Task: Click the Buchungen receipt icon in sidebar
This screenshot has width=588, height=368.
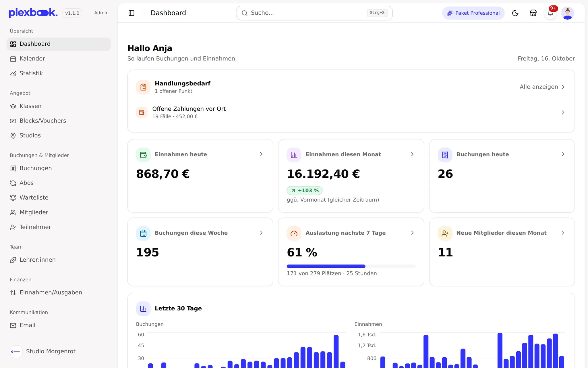Action: pyautogui.click(x=13, y=168)
